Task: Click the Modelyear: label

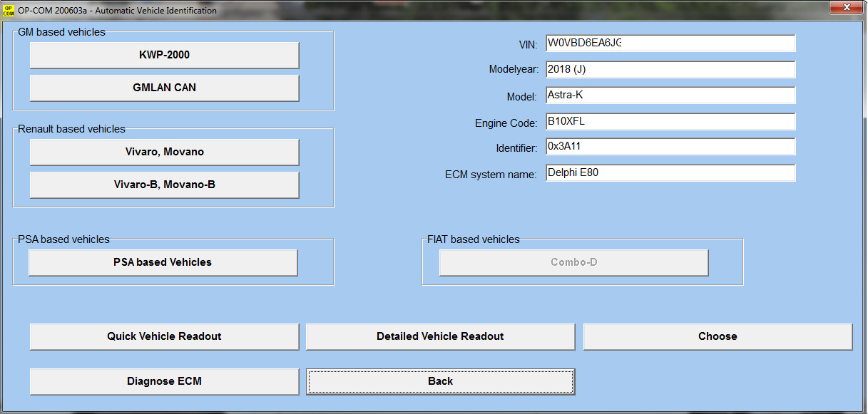Action: [514, 70]
